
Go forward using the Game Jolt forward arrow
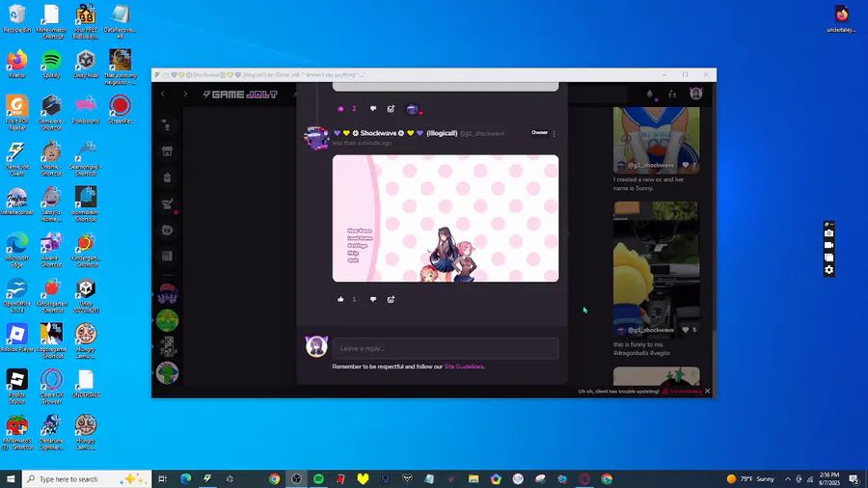tap(185, 95)
